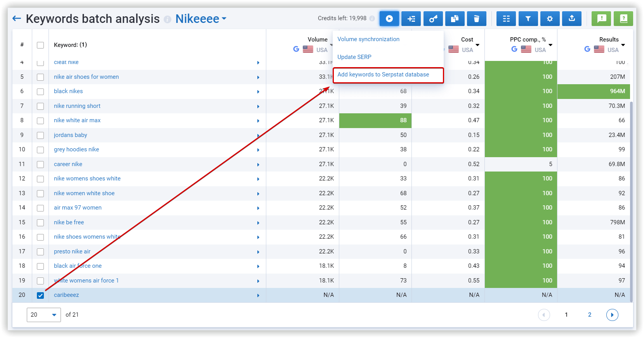Viewport: 644px width, 338px height.
Task: Click the Google icon in the Results header
Action: pyautogui.click(x=587, y=49)
